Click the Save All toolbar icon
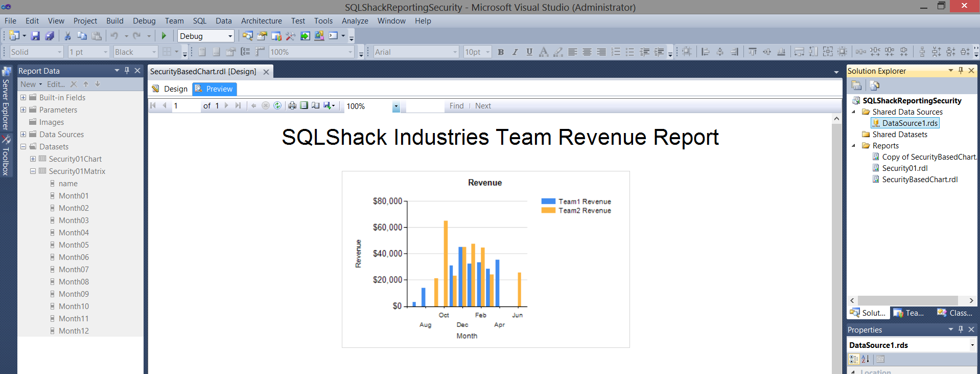Viewport: 980px width, 374px height. coord(50,36)
